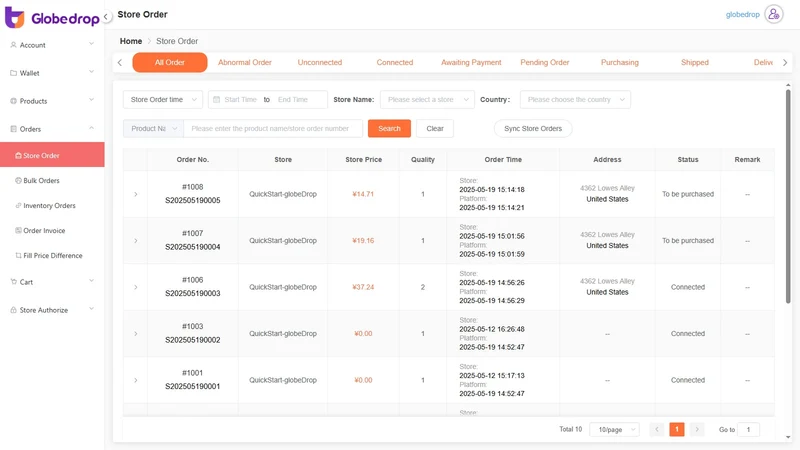Select the All Order tab

coord(170,62)
